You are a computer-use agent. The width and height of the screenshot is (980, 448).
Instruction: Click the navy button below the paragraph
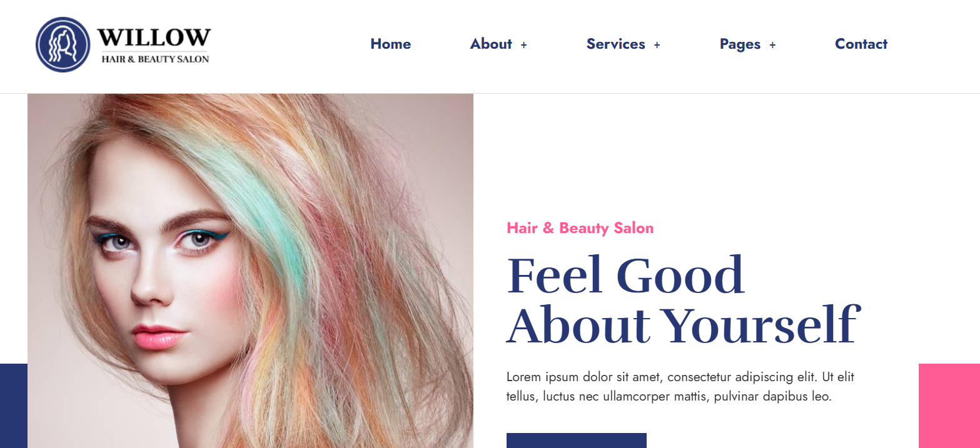coord(577,441)
